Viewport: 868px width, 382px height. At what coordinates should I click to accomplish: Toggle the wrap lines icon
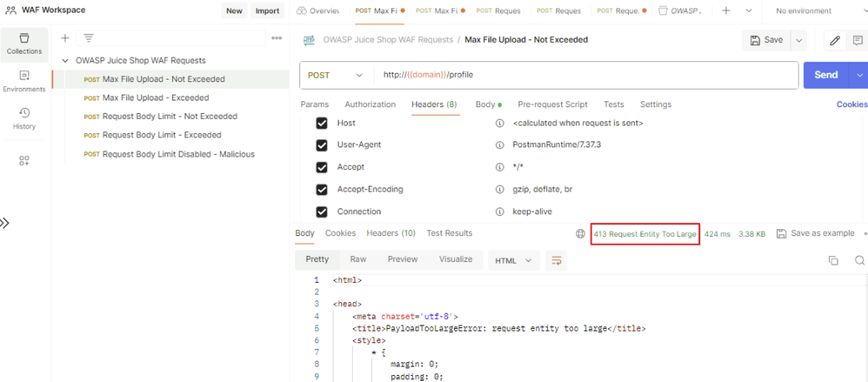[557, 260]
